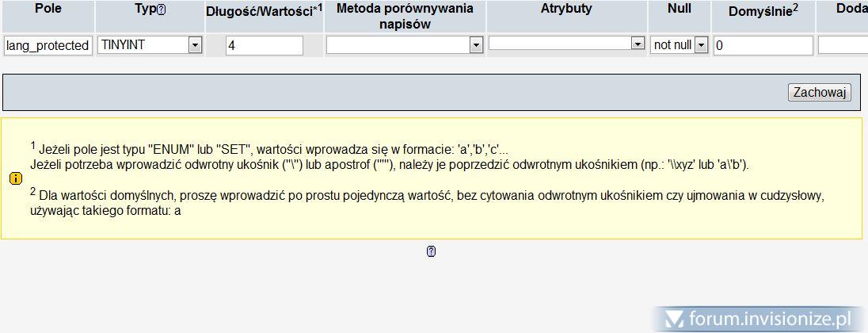This screenshot has height=333, width=868.
Task: Open the documentation help icon below the notice
Action: (431, 251)
